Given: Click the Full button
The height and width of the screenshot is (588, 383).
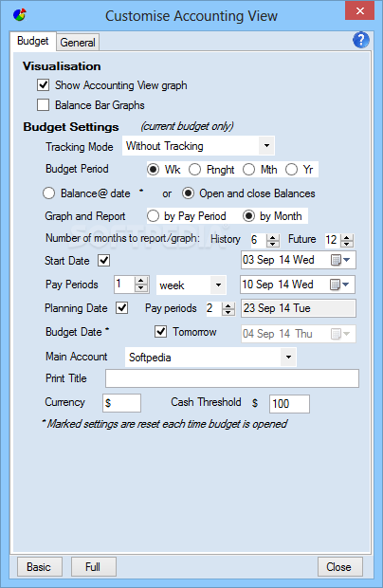Looking at the screenshot, I should pos(93,566).
